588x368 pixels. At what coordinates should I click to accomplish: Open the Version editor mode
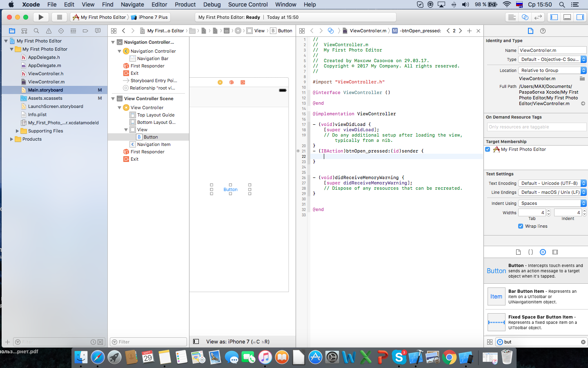point(538,17)
